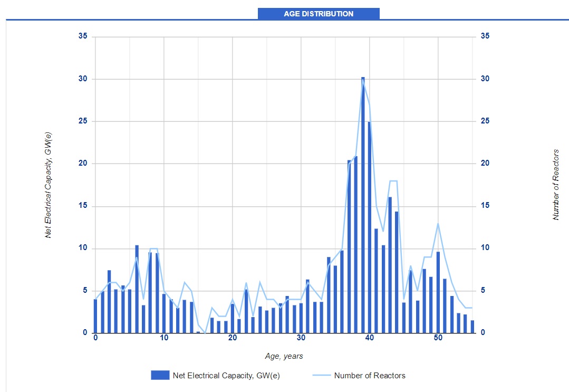Click the right y-axis label 15
The height and width of the screenshot is (392, 569).
pos(485,206)
